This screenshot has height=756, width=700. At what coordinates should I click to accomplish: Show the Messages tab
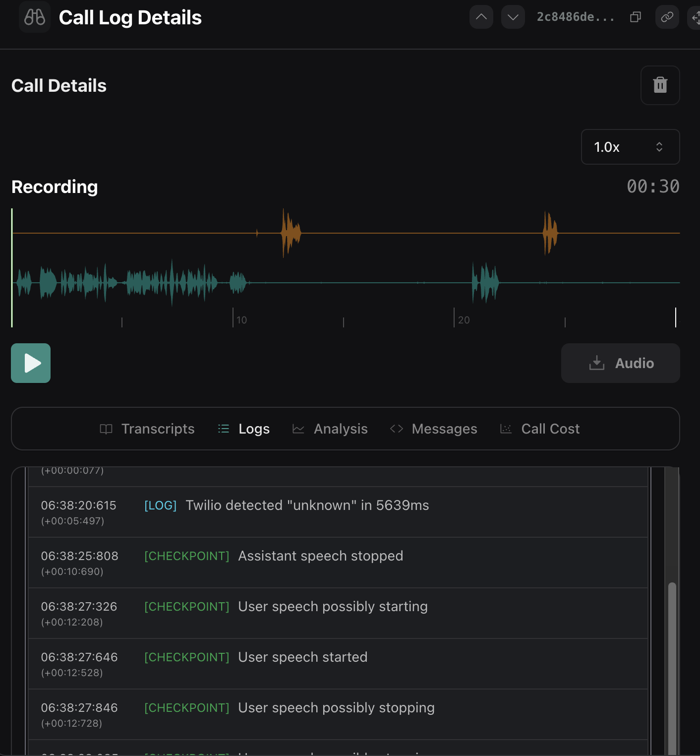pyautogui.click(x=434, y=429)
